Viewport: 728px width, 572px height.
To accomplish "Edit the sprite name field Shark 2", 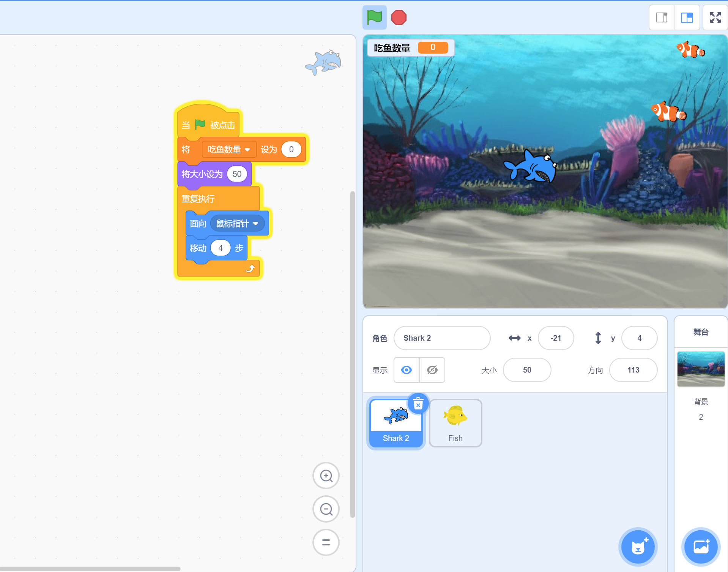I will point(442,338).
